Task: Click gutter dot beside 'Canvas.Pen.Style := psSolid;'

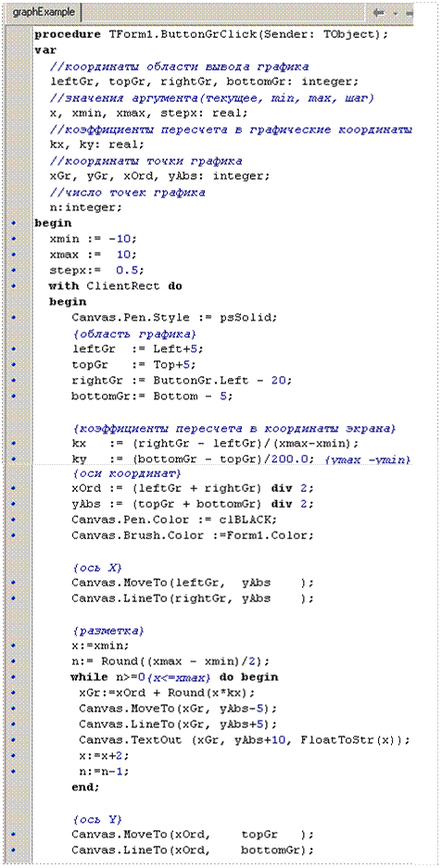Action: [x=13, y=319]
